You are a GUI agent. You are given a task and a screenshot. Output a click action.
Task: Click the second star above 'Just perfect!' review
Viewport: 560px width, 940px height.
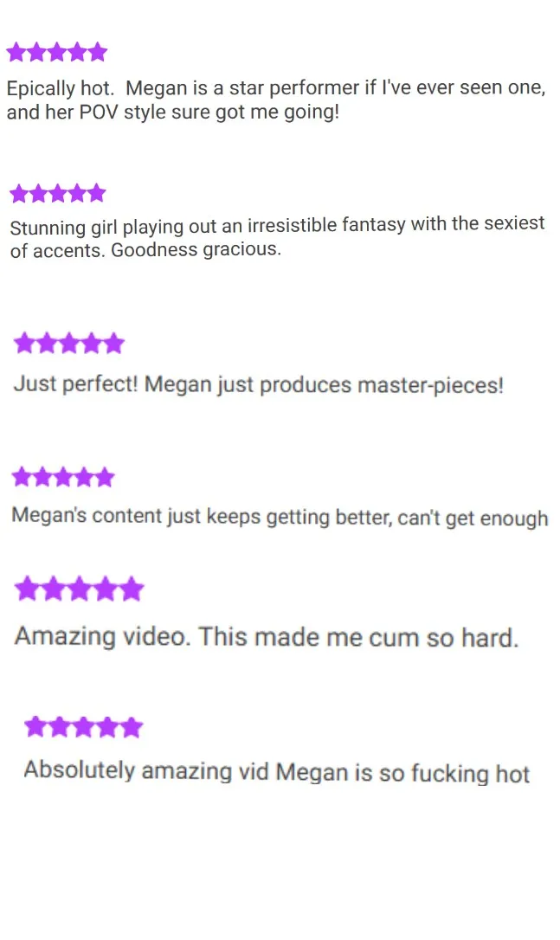click(x=47, y=344)
